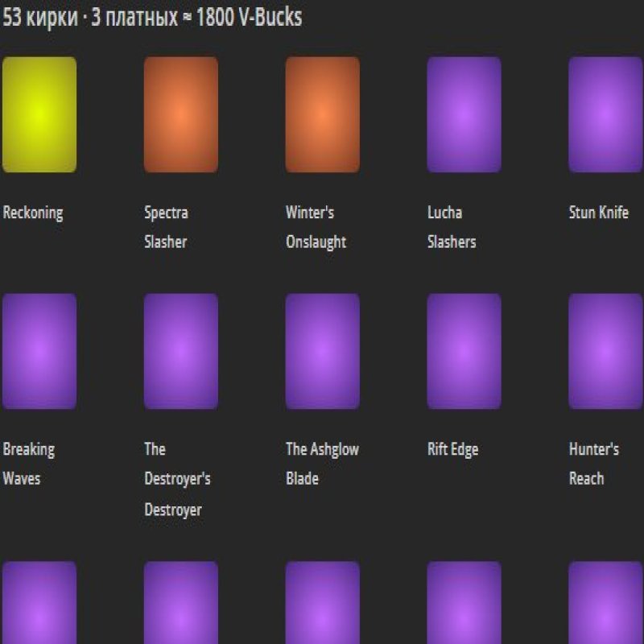
Task: Click the Stun Knife label
Action: 599,213
